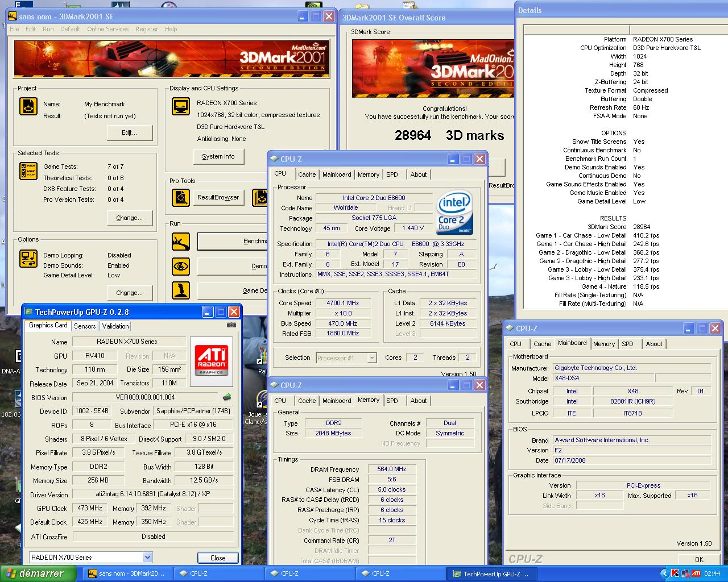The height and width of the screenshot is (582, 728).
Task: Open GPU selection dropdown RADEON X700 Series
Action: tap(147, 557)
